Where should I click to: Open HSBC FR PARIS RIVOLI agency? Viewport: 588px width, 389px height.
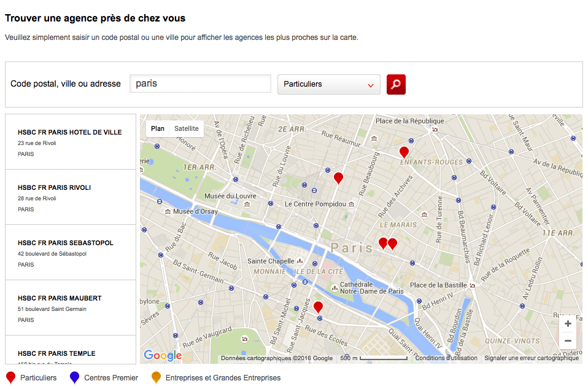click(71, 197)
